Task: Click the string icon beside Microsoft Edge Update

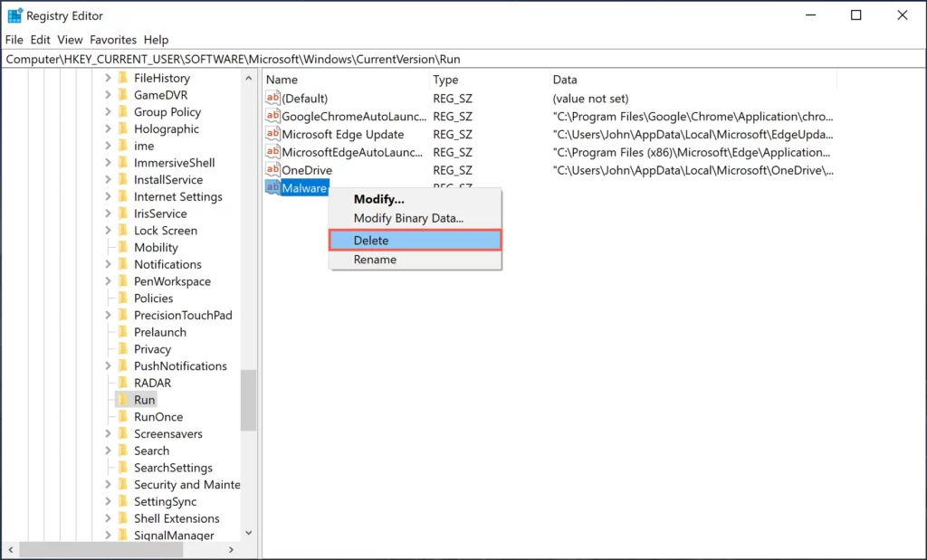Action: (x=273, y=134)
